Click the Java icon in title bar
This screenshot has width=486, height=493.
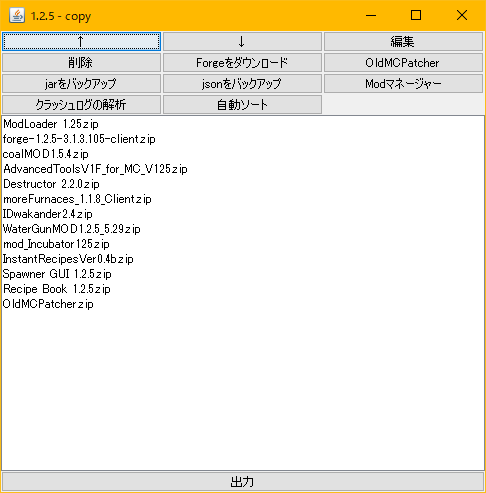point(17,15)
